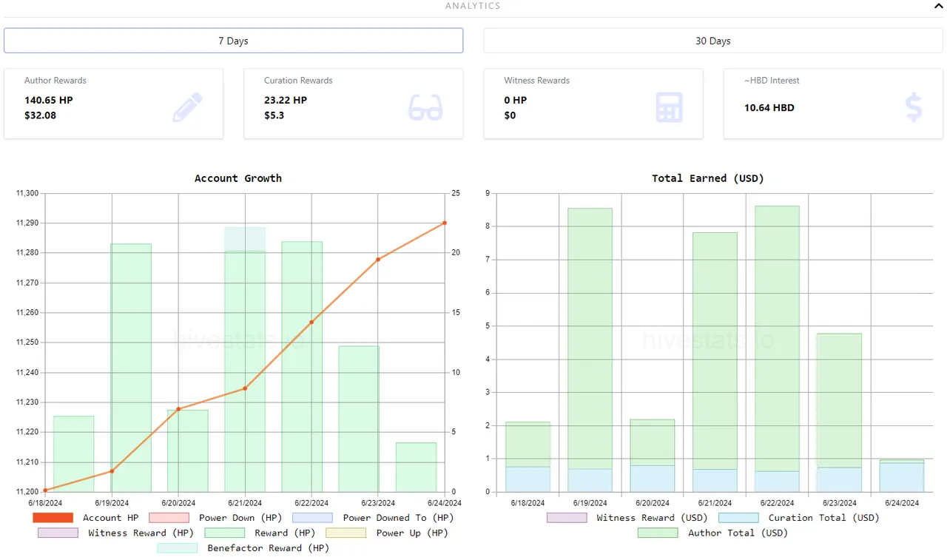Screen dimensions: 947x560
Task: Click the Curation Total (USD) legend label
Action: [x=823, y=518]
